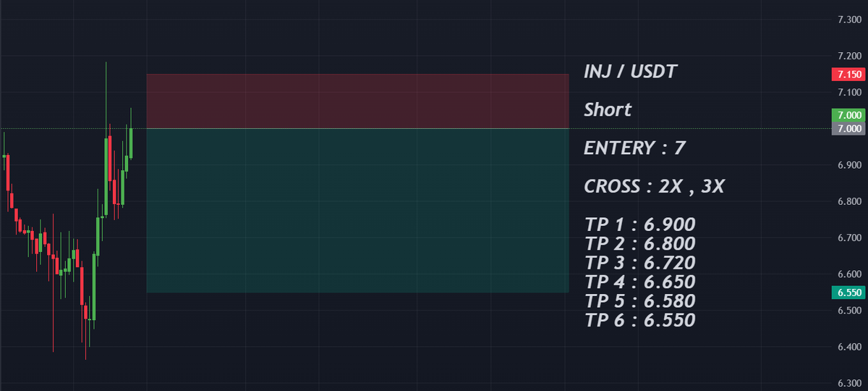The width and height of the screenshot is (868, 391).
Task: Click the "INJ / USDT" text annotation
Action: pyautogui.click(x=631, y=72)
